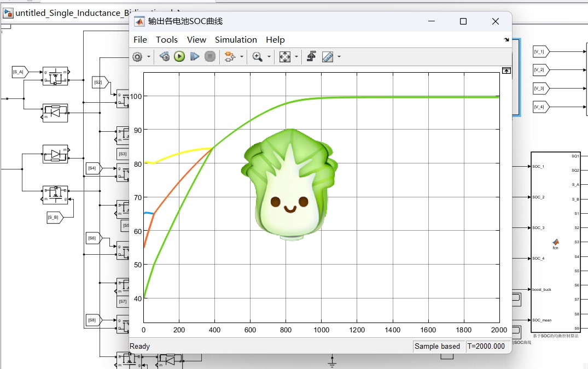This screenshot has height=369, width=588.
Task: Select the [V_2] From block
Action: 541,70
